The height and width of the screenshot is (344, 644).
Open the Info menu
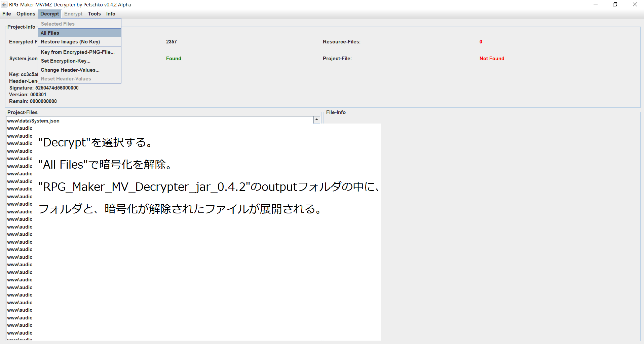tap(111, 14)
